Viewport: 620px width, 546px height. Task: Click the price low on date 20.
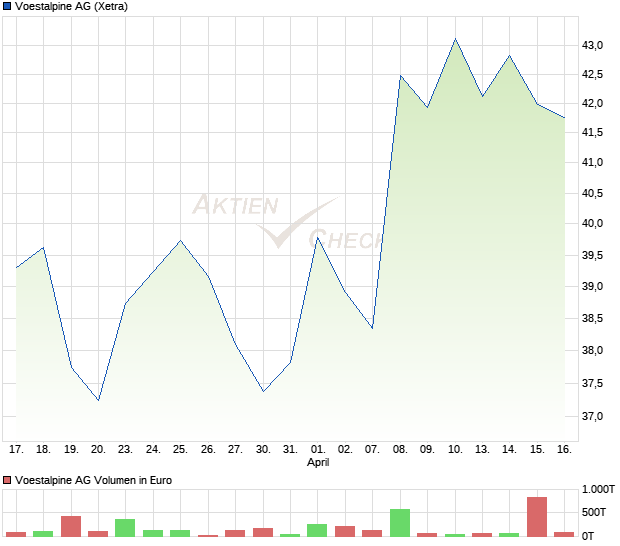98,400
